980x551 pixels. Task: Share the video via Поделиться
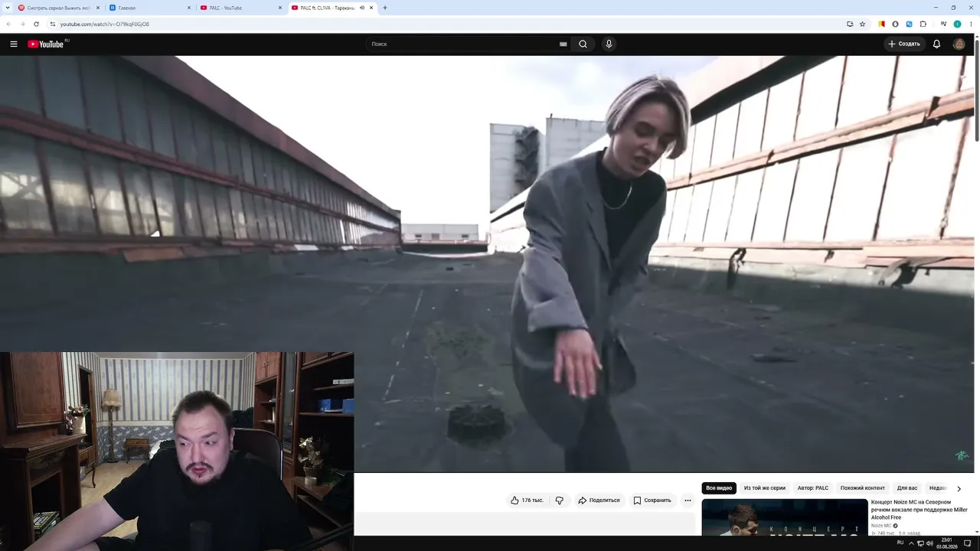[x=599, y=500]
